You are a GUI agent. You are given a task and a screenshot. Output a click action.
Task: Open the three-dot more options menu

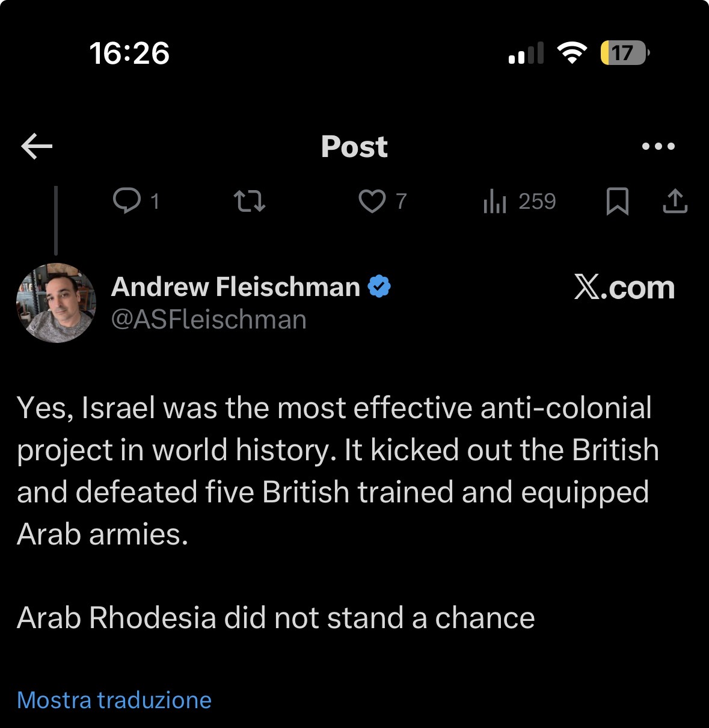[658, 146]
